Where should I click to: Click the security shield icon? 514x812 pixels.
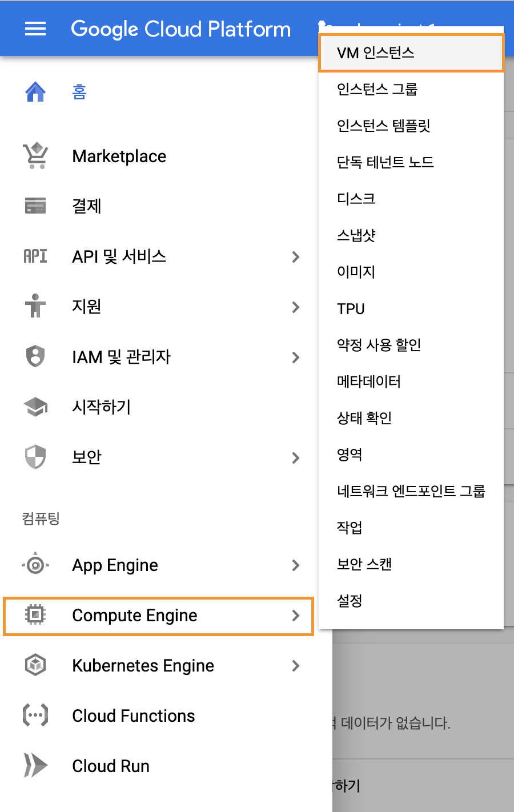point(35,457)
